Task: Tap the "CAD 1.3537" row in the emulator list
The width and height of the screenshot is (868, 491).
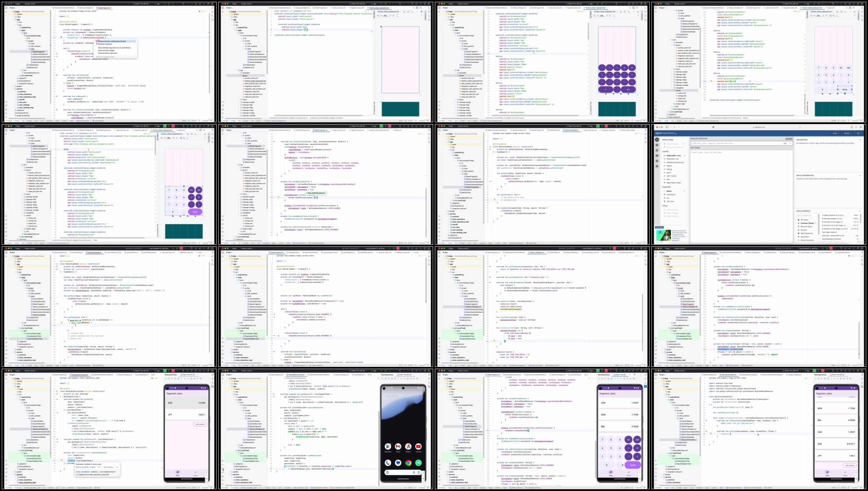Action: pos(836,432)
